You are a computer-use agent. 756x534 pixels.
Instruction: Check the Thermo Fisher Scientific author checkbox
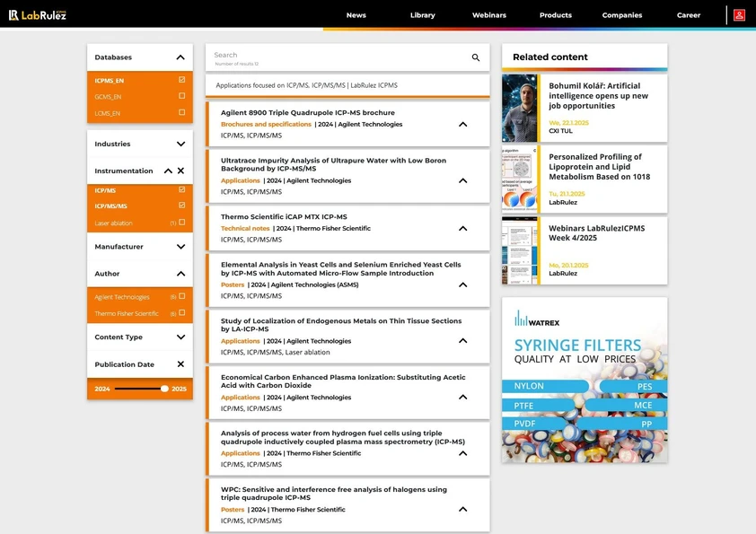[181, 312]
